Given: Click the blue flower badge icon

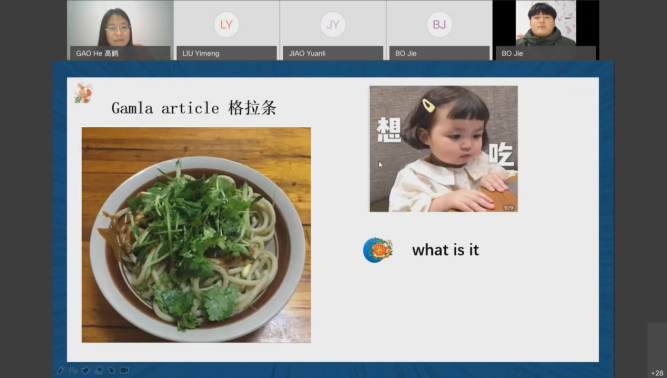Looking at the screenshot, I should [x=378, y=250].
